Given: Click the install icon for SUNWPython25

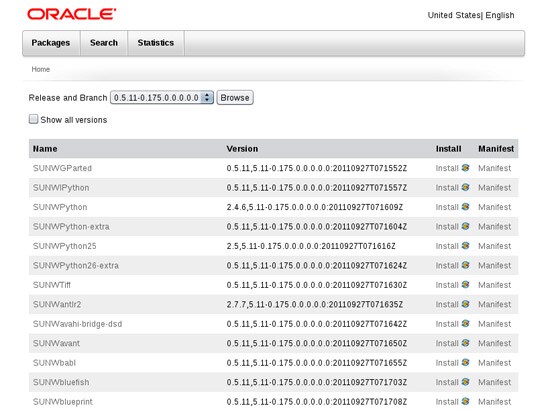Looking at the screenshot, I should (x=465, y=246).
